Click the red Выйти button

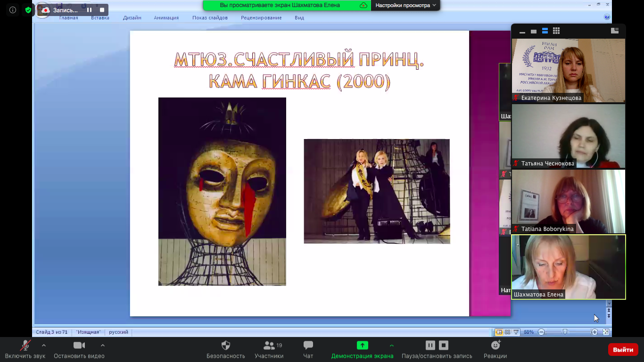pos(623,350)
